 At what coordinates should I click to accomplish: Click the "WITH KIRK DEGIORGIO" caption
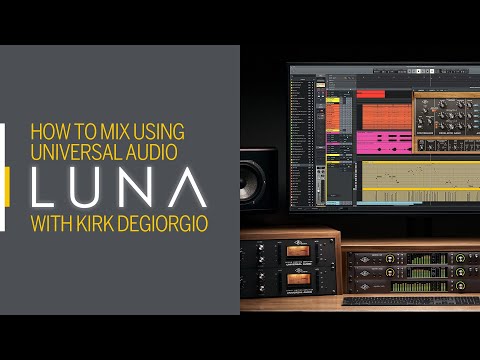click(x=119, y=223)
